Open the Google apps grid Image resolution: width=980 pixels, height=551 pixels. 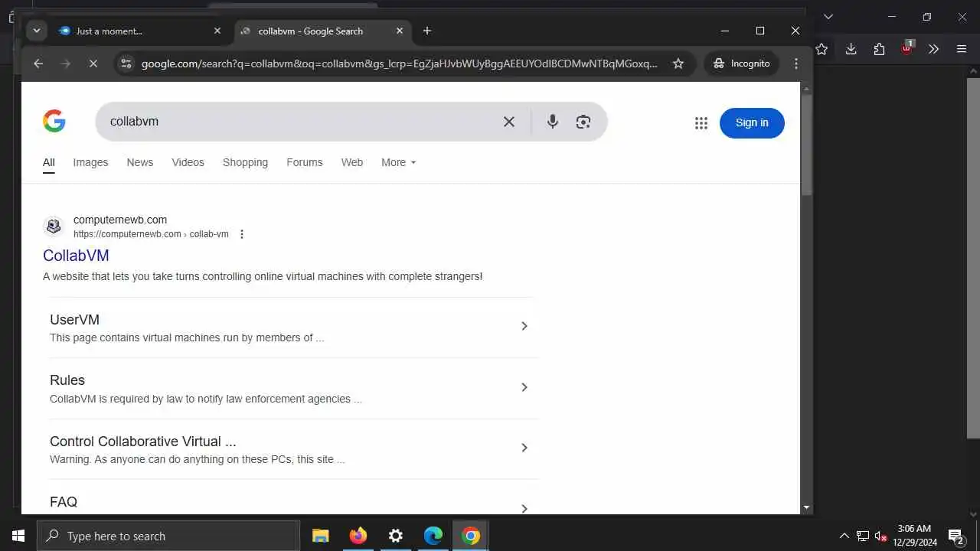[701, 123]
